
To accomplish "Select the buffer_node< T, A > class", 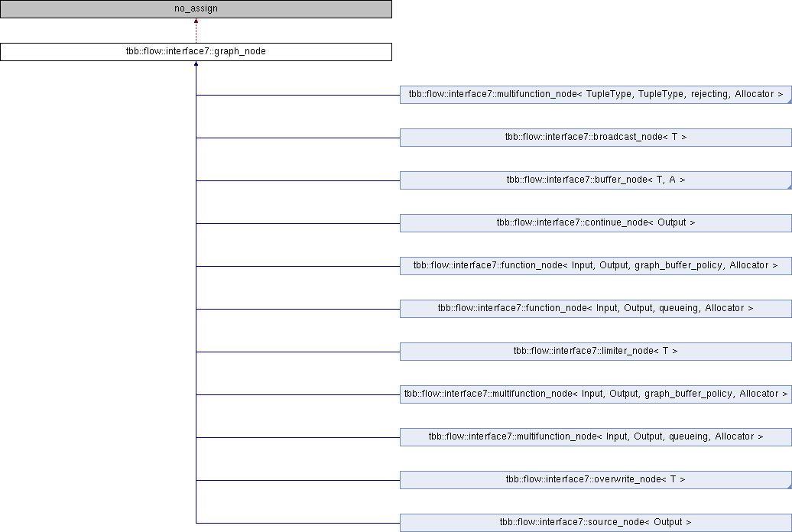I will pos(596,180).
